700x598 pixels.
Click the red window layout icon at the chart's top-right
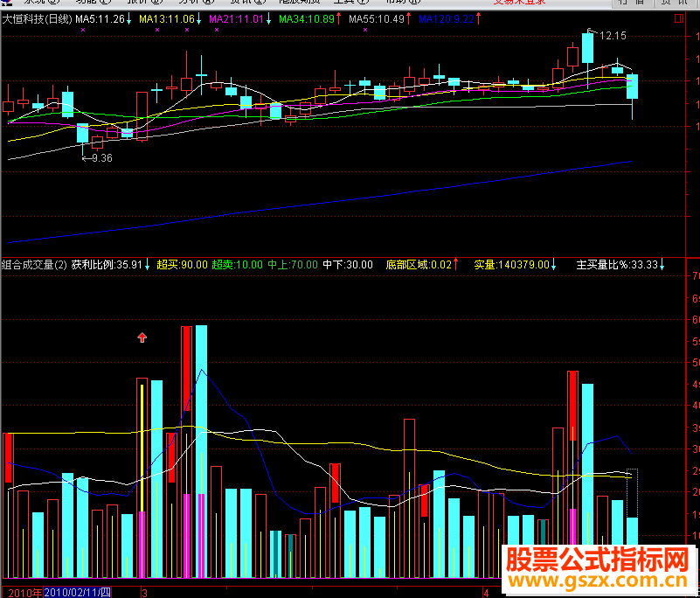click(x=678, y=18)
